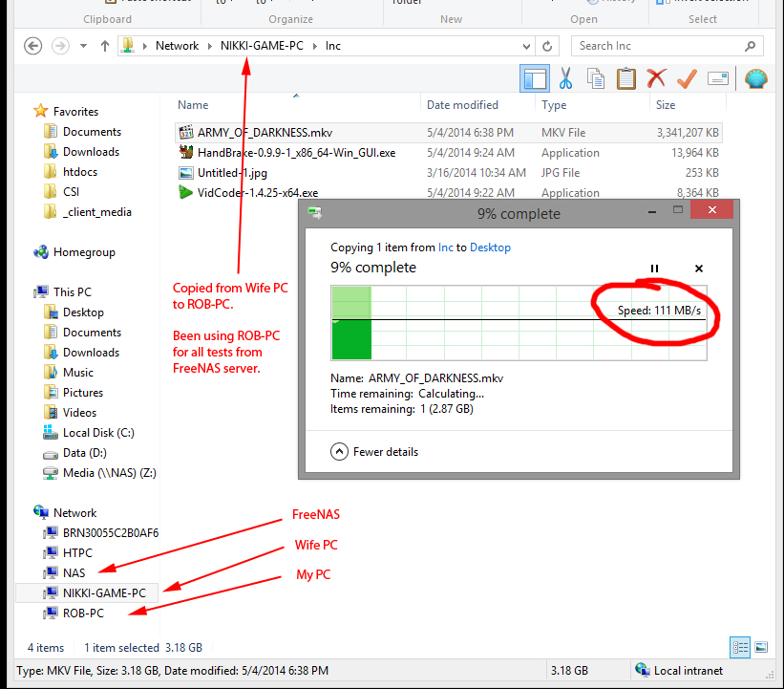Screen dimensions: 784x689
Task: Cancel the copy with the small X
Action: point(699,269)
